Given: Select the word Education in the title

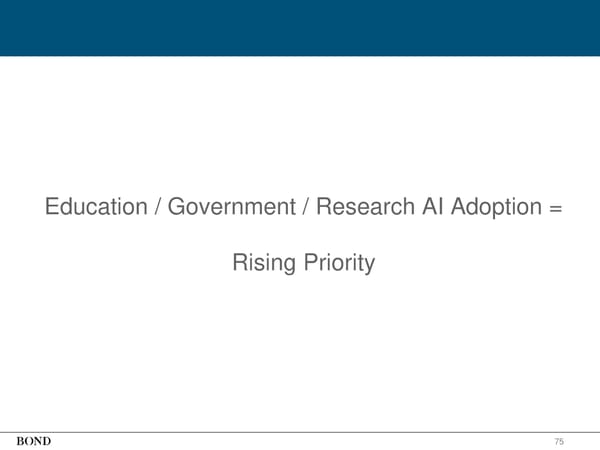Looking at the screenshot, I should click(x=93, y=208).
